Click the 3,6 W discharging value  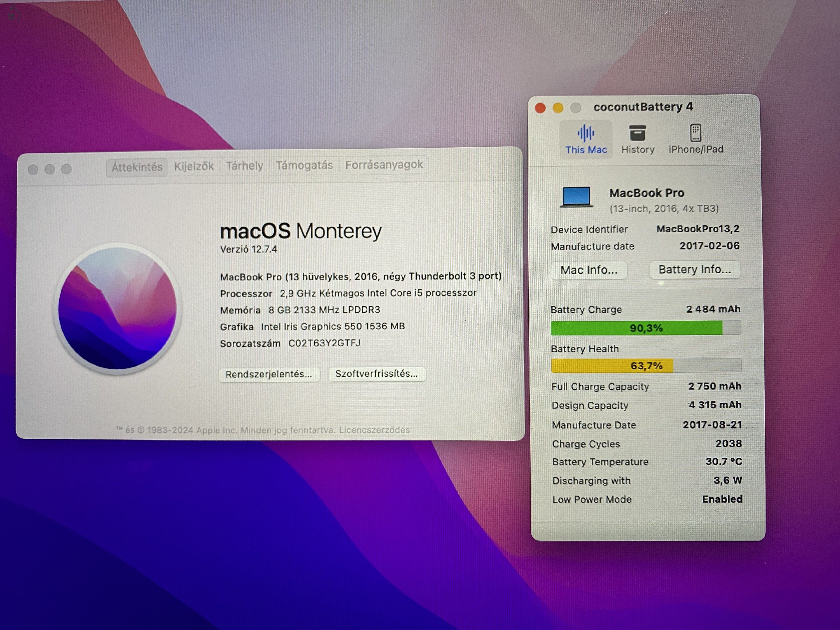pos(728,480)
